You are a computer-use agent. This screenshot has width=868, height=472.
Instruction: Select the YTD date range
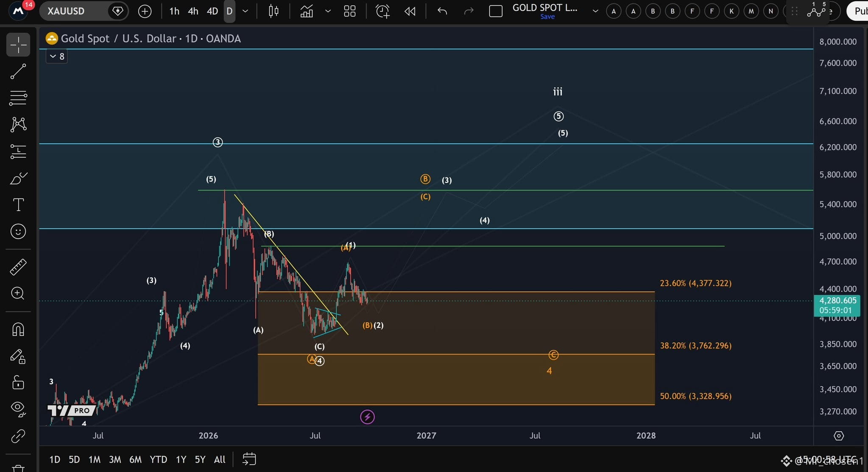tap(158, 459)
